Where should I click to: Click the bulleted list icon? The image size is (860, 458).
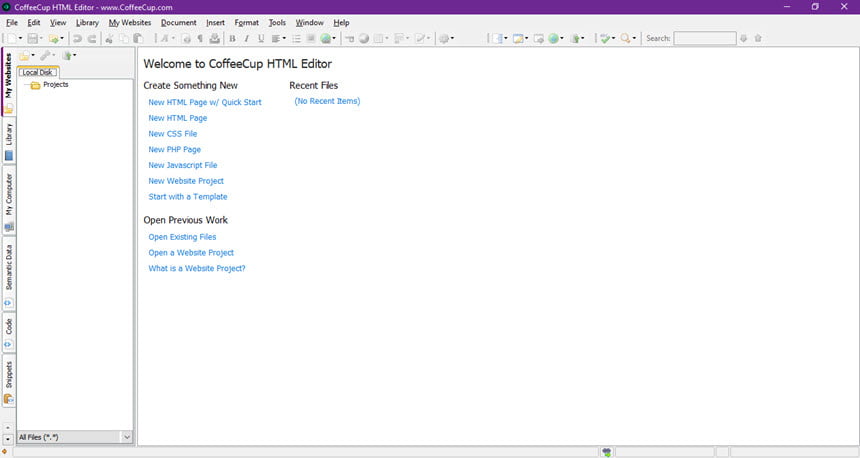tap(296, 38)
